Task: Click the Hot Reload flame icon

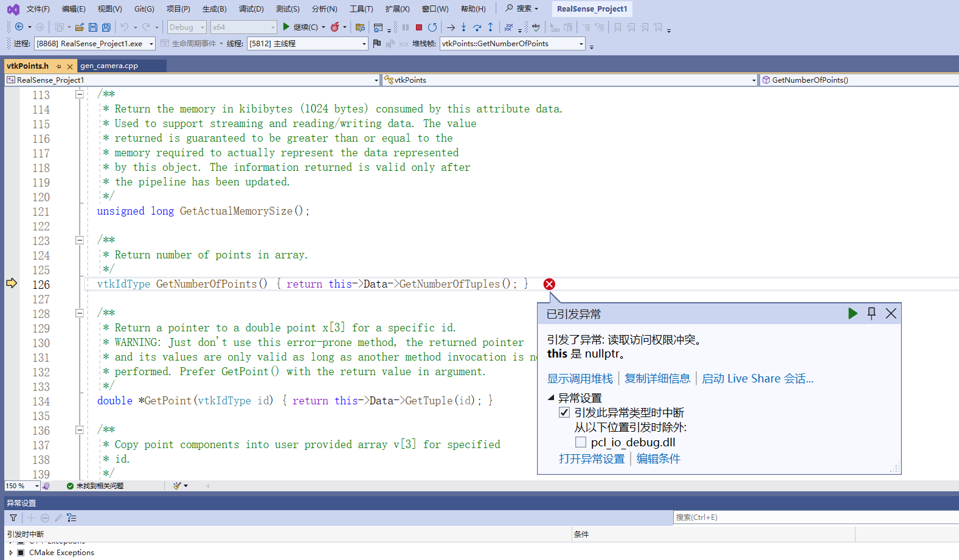Action: (334, 27)
